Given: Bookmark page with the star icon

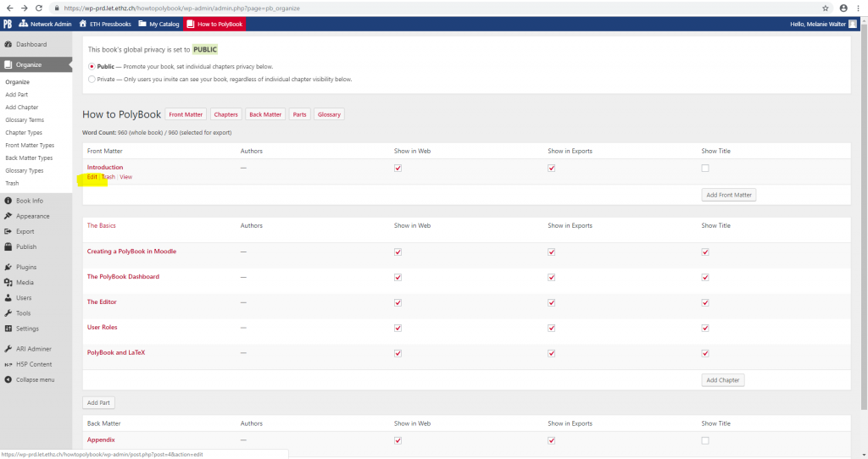Looking at the screenshot, I should pos(826,8).
